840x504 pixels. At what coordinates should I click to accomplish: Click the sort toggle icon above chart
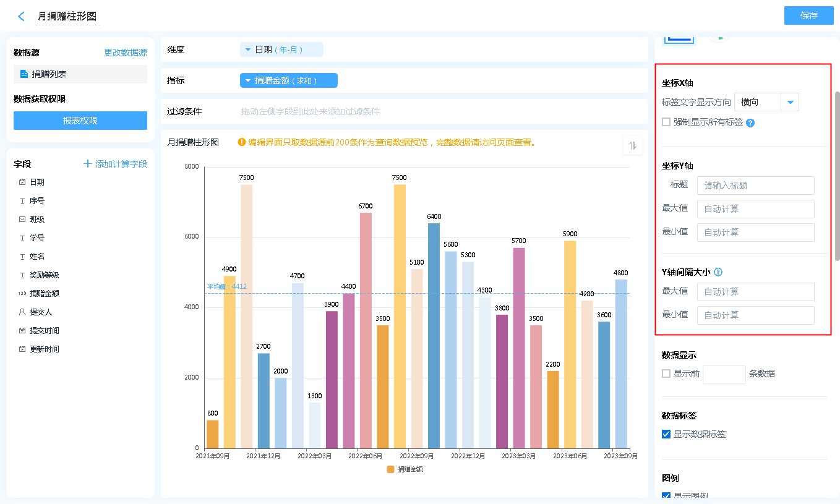(x=632, y=146)
